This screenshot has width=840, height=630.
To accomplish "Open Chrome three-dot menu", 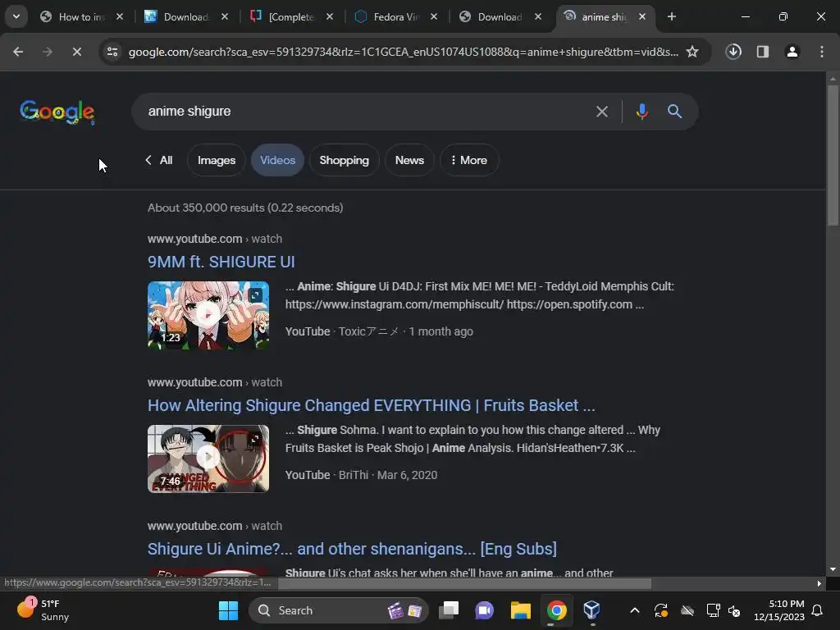I will pos(822,52).
